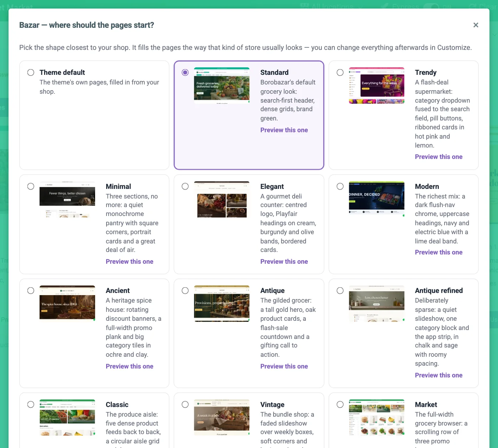Click the Market layout thumbnail
This screenshot has width=498, height=448.
click(x=377, y=418)
